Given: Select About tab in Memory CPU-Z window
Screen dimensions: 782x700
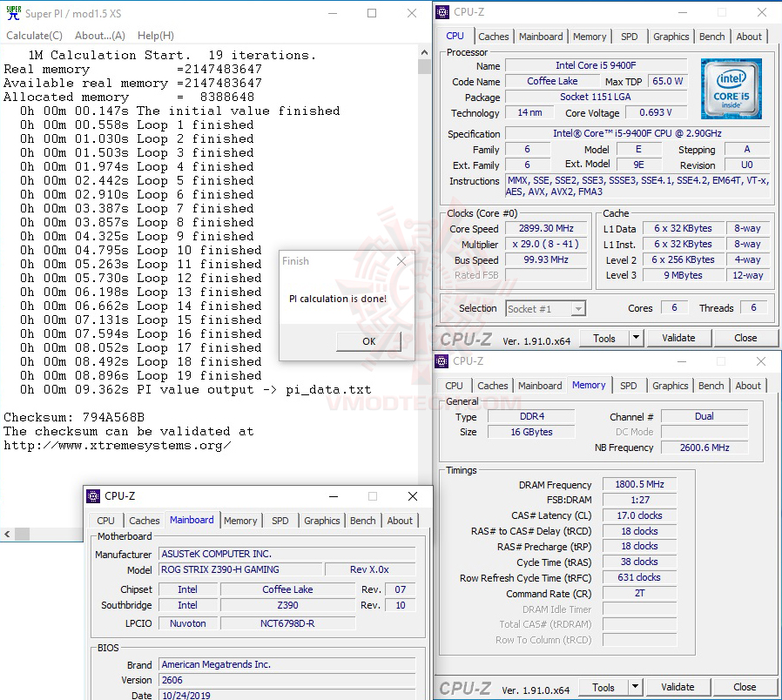Looking at the screenshot, I should [747, 386].
